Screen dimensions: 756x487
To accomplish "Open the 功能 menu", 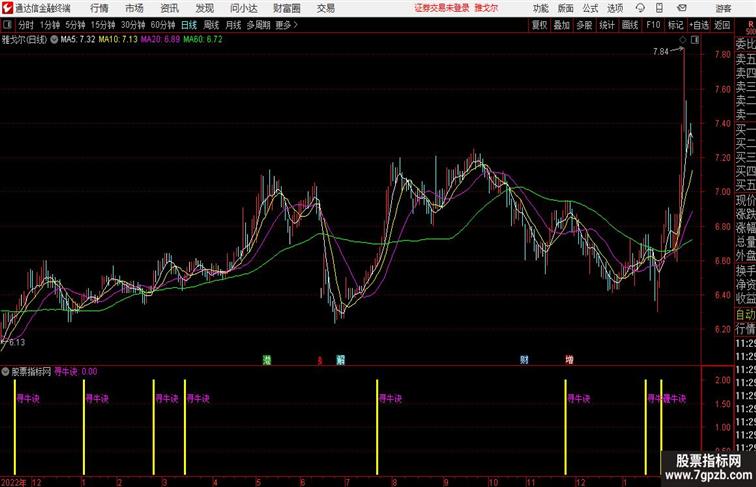I will [540, 8].
